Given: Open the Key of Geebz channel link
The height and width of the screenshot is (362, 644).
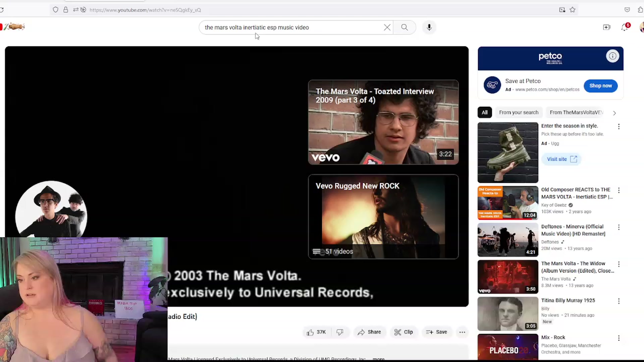Looking at the screenshot, I should point(554,205).
